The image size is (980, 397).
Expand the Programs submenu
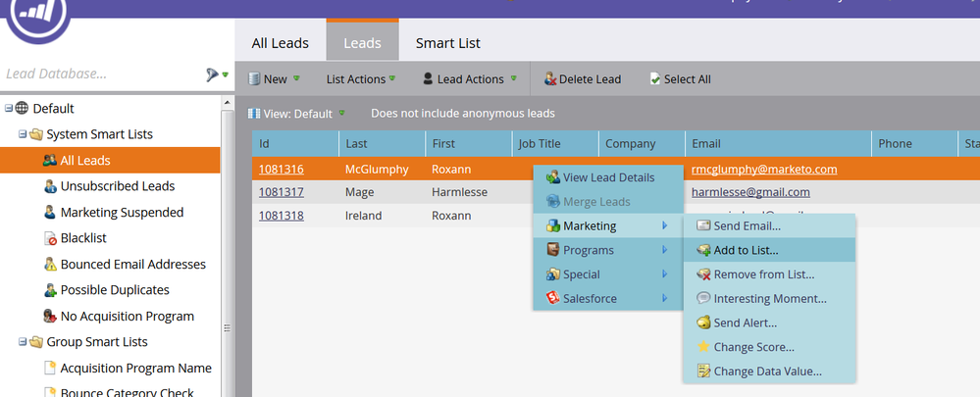[x=607, y=250]
